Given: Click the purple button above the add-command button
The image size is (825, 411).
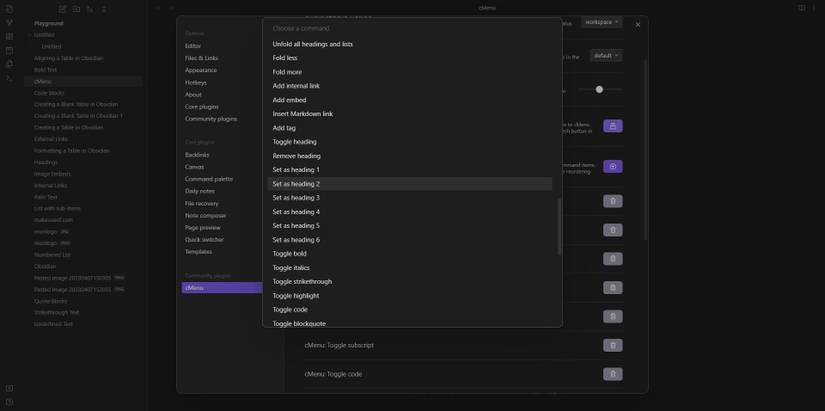Looking at the screenshot, I should [x=612, y=126].
